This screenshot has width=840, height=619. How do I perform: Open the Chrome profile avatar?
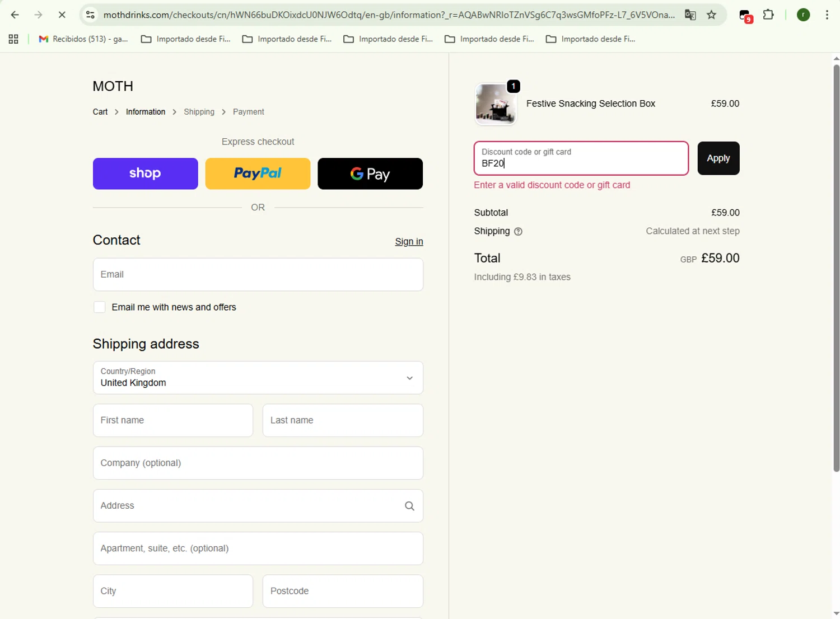click(x=804, y=15)
